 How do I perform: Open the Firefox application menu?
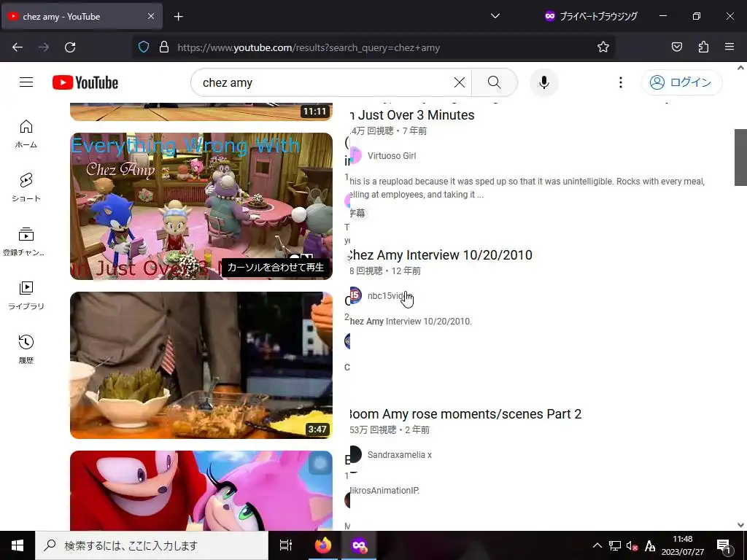coord(729,47)
